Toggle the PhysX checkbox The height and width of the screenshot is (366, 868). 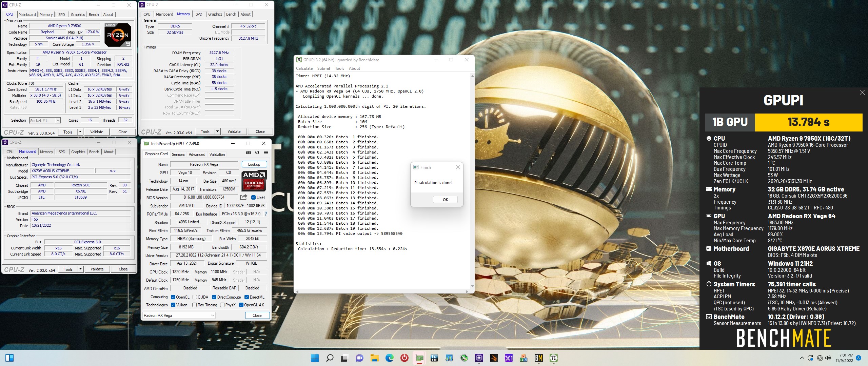pyautogui.click(x=222, y=305)
